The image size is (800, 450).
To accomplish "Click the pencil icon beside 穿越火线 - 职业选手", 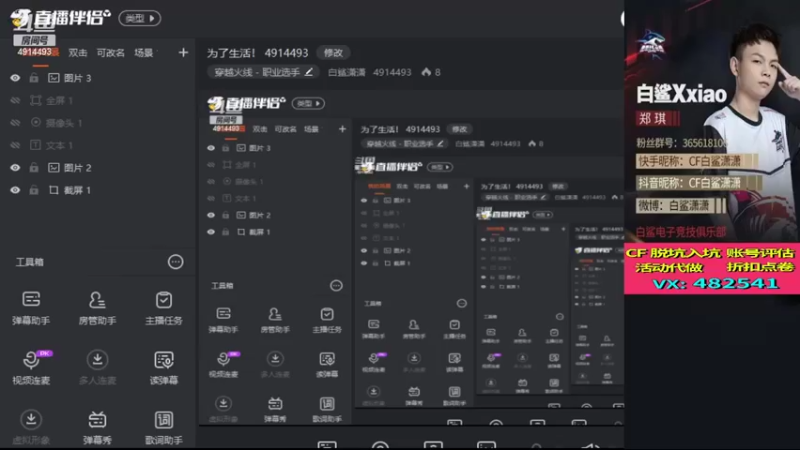I will coord(309,72).
